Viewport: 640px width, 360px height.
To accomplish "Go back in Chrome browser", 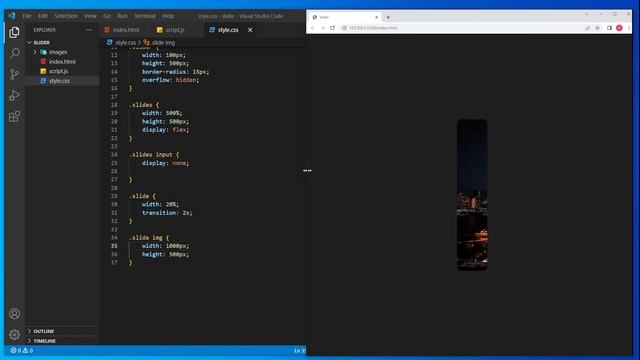I will pyautogui.click(x=312, y=28).
